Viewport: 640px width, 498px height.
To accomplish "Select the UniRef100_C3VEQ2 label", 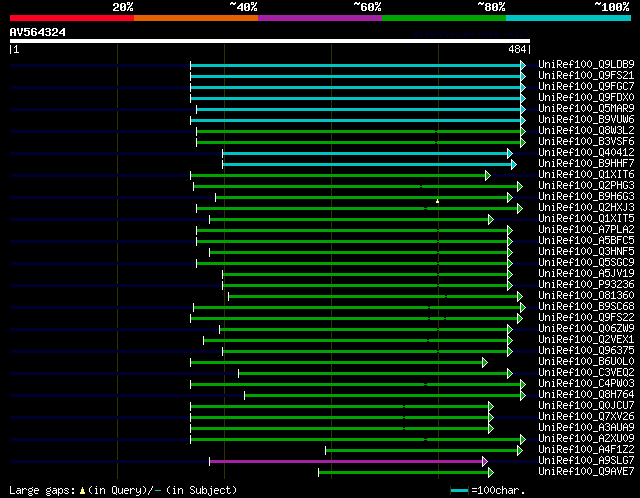I will pyautogui.click(x=586, y=373).
